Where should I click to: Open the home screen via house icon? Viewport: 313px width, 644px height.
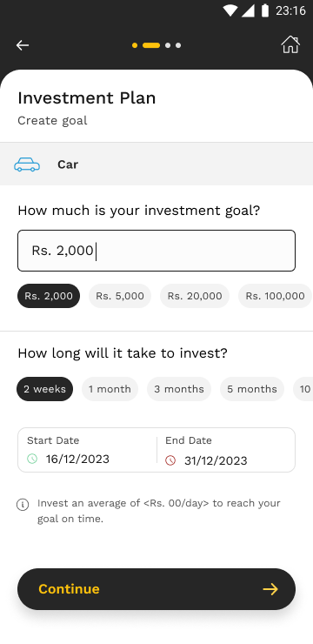tap(290, 44)
